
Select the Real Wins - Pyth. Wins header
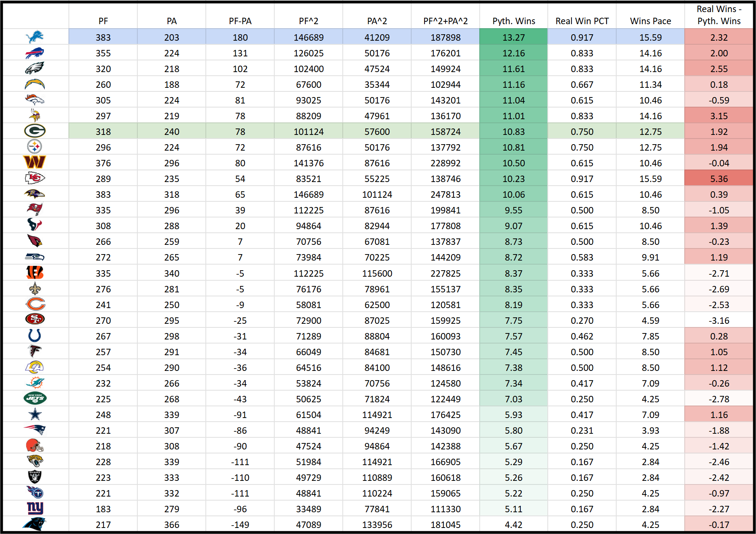[719, 15]
